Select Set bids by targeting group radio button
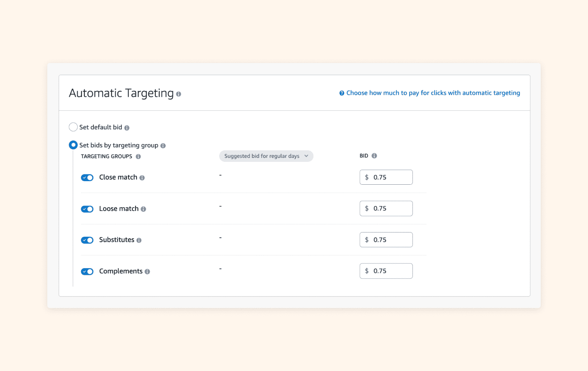Image resolution: width=588 pixels, height=371 pixels. point(73,145)
